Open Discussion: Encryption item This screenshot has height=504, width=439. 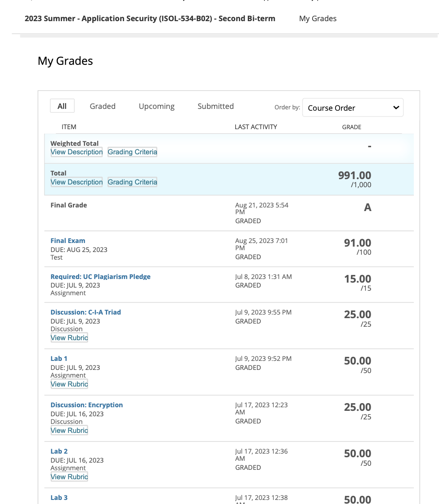pos(86,405)
